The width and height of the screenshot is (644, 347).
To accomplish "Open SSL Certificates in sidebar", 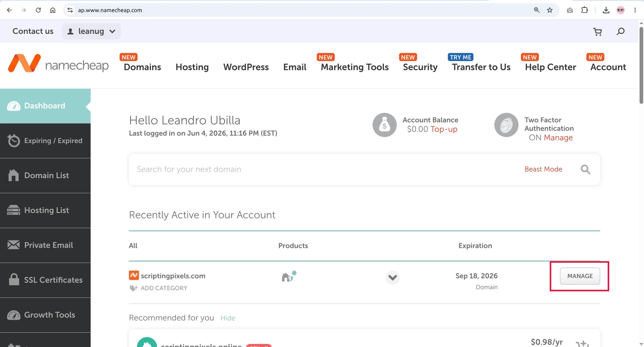I will pos(45,280).
